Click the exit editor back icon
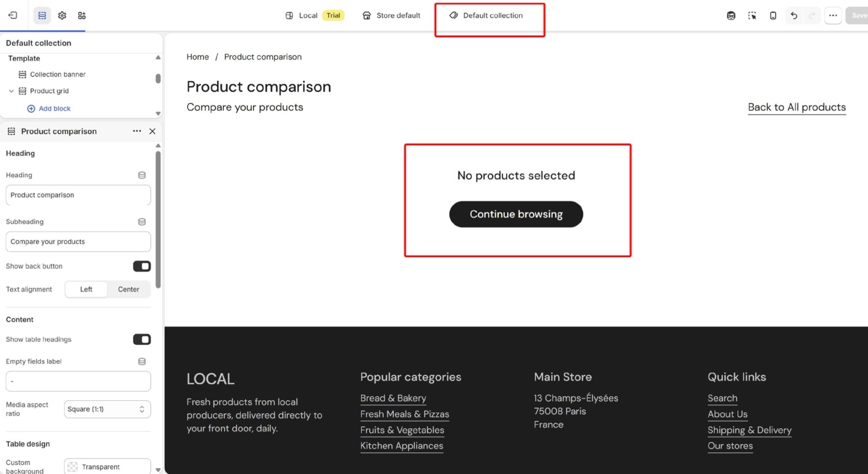This screenshot has width=868, height=474. click(x=13, y=15)
